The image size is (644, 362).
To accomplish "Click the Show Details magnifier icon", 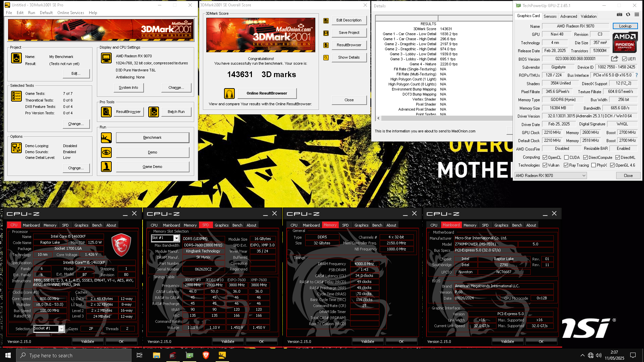I will coord(326,58).
